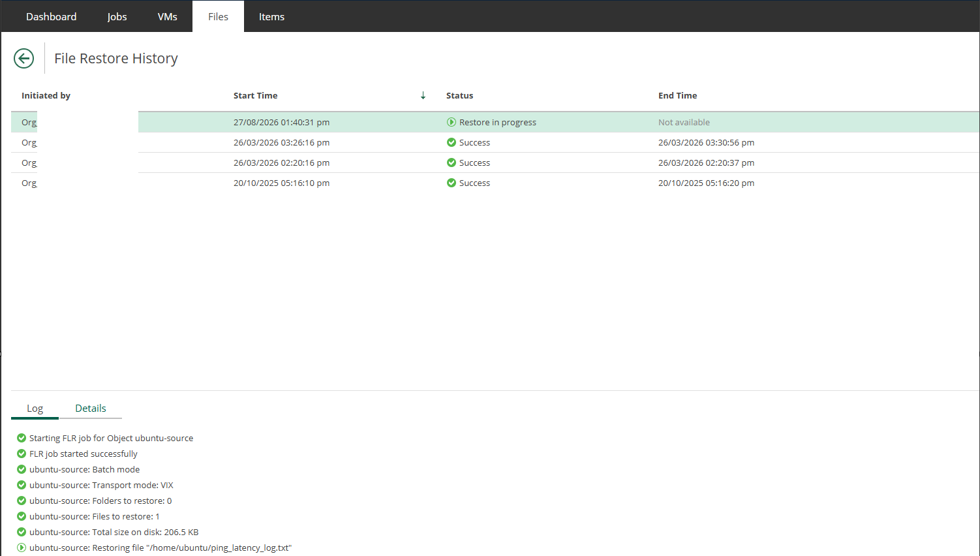Screen dimensions: 980x556
Task: Click the Restore in progress status text
Action: pos(498,122)
